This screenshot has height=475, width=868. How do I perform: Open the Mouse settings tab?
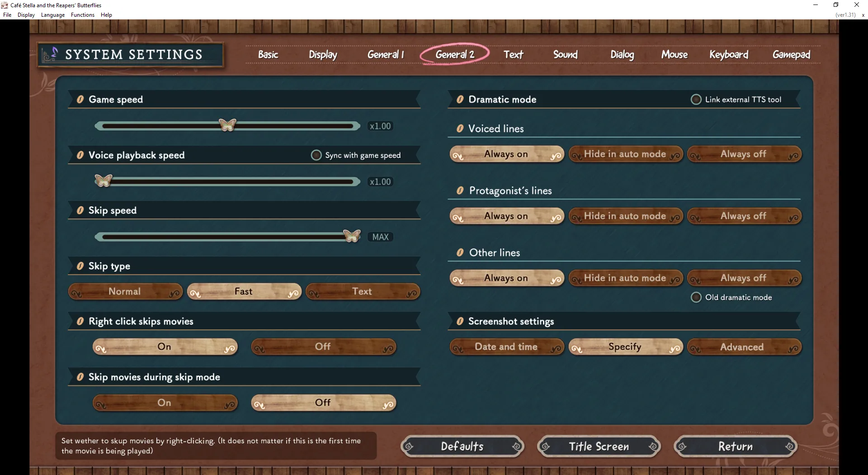tap(675, 55)
